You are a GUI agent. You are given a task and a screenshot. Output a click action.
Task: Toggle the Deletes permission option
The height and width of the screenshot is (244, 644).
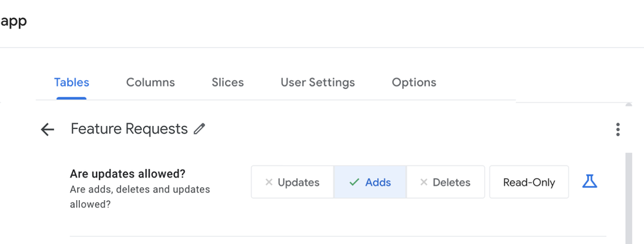pyautogui.click(x=445, y=182)
